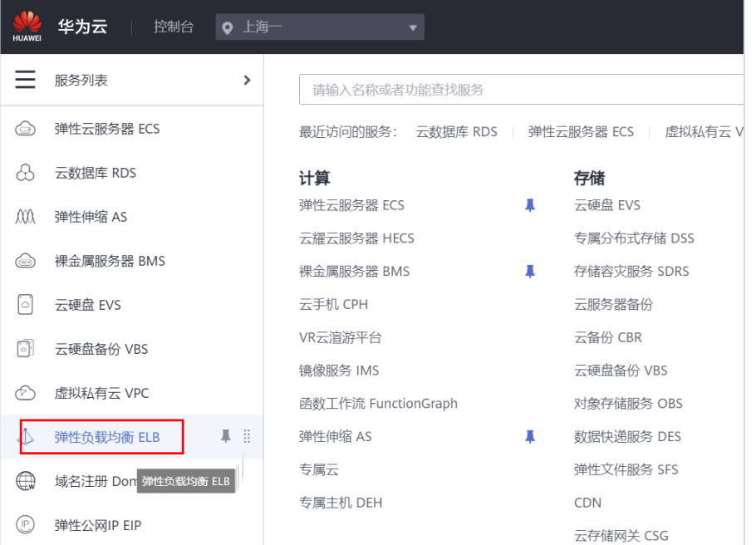Open 对象存储服务 OBS service
The image size is (756, 545).
pyautogui.click(x=628, y=403)
